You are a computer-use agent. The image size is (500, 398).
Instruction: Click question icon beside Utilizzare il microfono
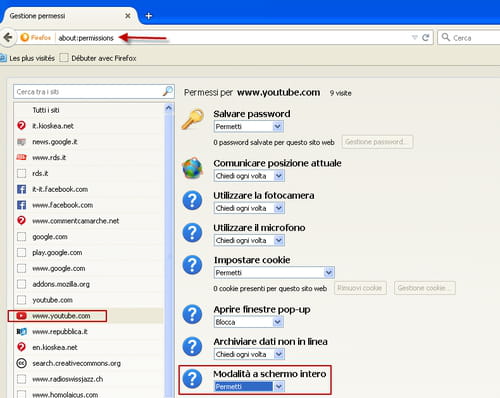192,233
